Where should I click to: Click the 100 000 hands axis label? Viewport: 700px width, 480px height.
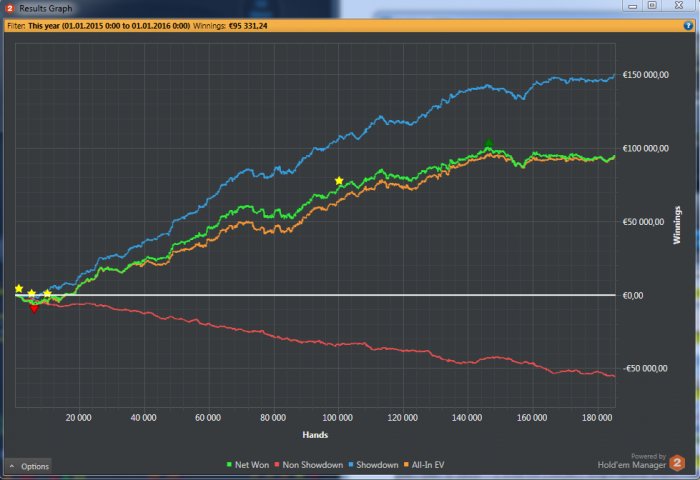[x=338, y=417]
